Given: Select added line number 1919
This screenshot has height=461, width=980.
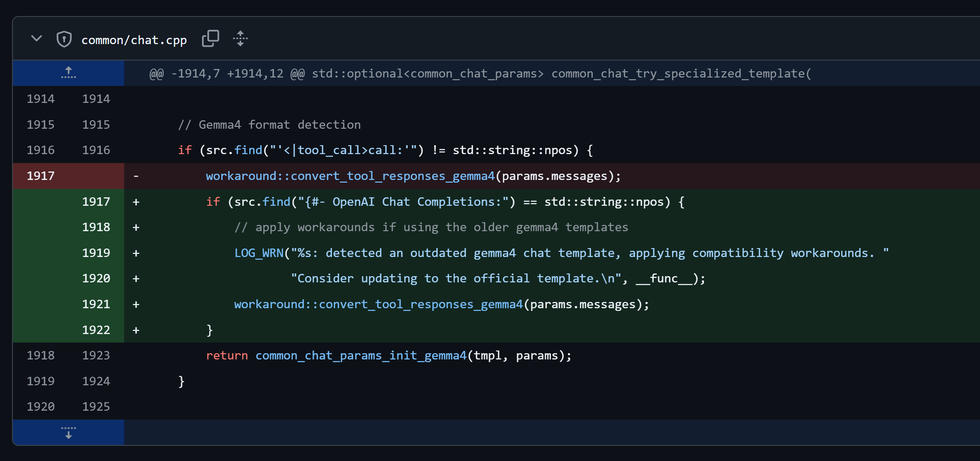Looking at the screenshot, I should click(x=96, y=253).
